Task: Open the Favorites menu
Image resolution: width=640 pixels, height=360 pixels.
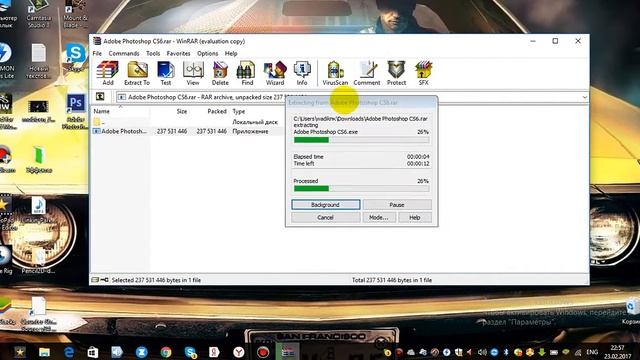Action: point(178,53)
